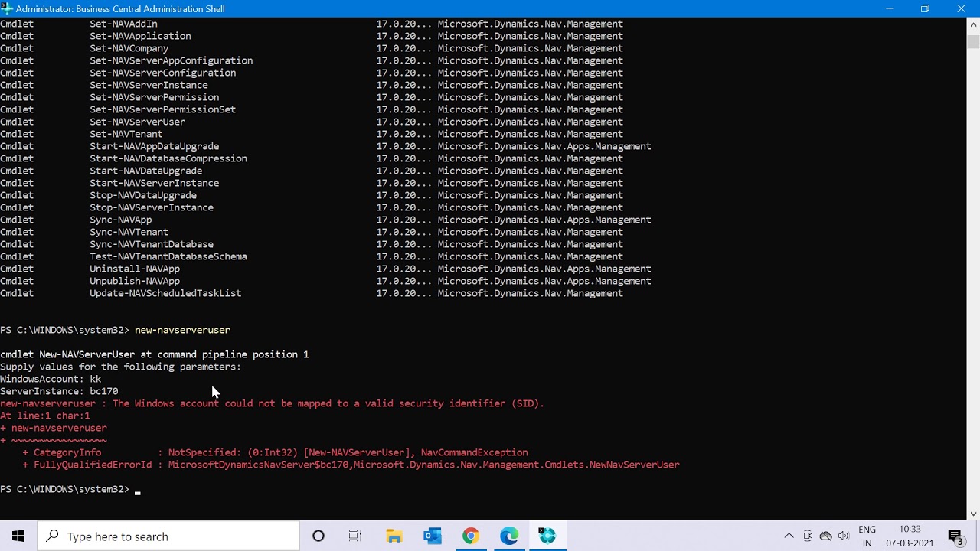This screenshot has width=980, height=551.
Task: Click the Set-NAVServerInstance cmdlet text
Action: tap(149, 85)
